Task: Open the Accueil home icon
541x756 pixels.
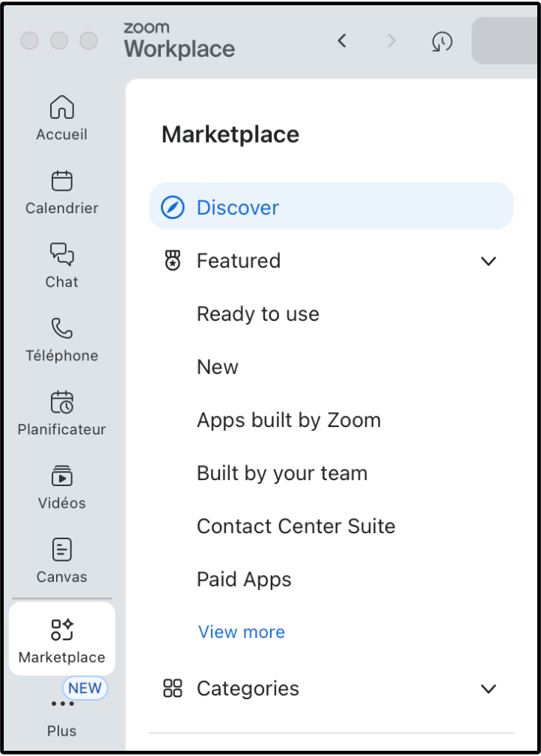Action: coord(62,107)
